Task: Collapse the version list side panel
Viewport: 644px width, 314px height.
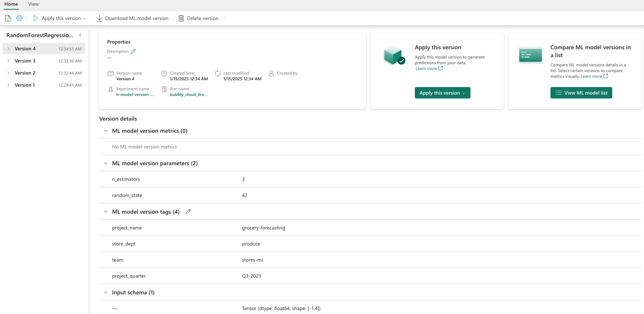Action: point(80,35)
